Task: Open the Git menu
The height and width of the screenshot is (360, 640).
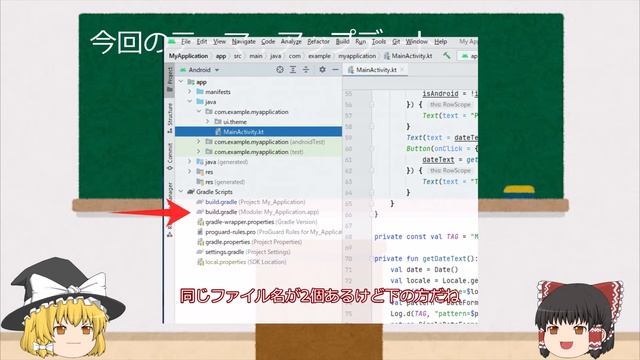Action: 396,42
